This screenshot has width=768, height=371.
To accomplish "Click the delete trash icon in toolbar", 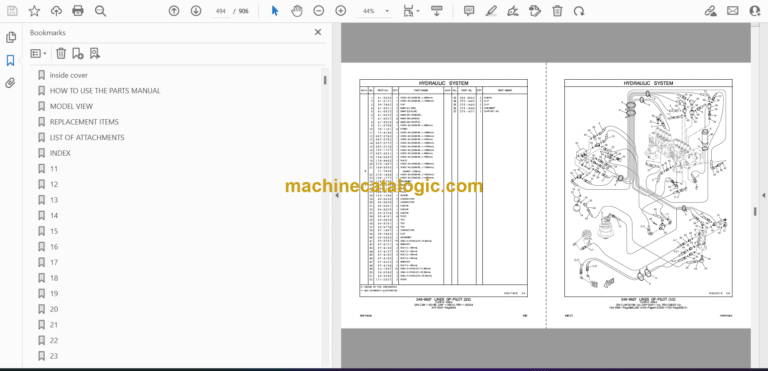I will coord(557,11).
